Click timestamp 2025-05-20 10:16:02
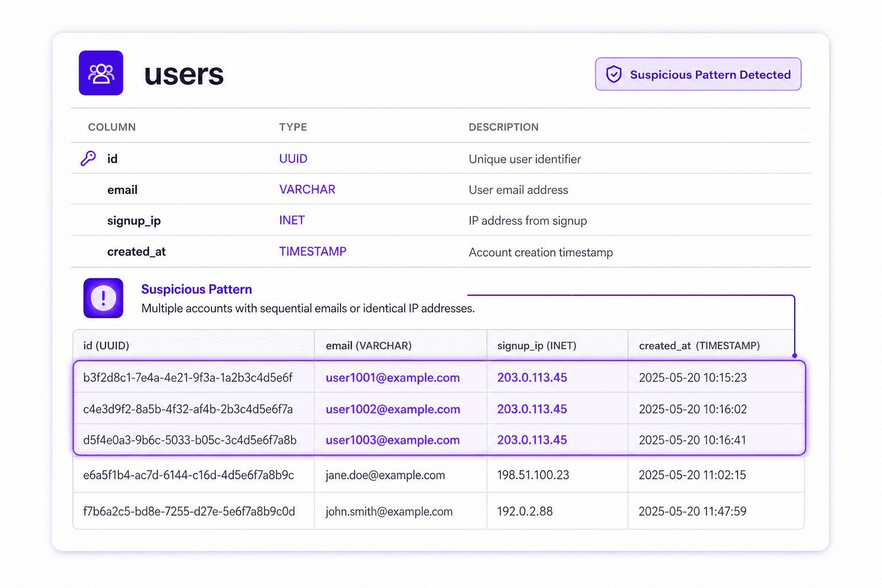The width and height of the screenshot is (882, 588). click(x=693, y=409)
